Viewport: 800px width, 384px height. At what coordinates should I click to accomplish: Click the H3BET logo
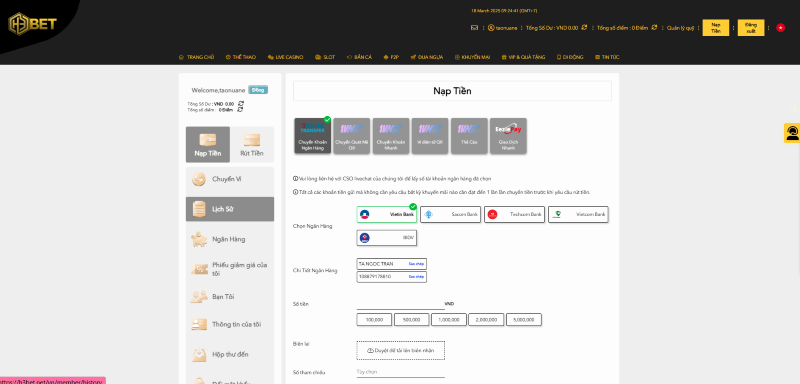[x=32, y=24]
